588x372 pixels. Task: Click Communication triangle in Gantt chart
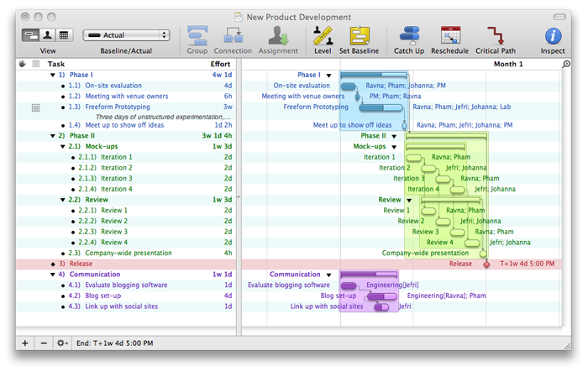[329, 275]
